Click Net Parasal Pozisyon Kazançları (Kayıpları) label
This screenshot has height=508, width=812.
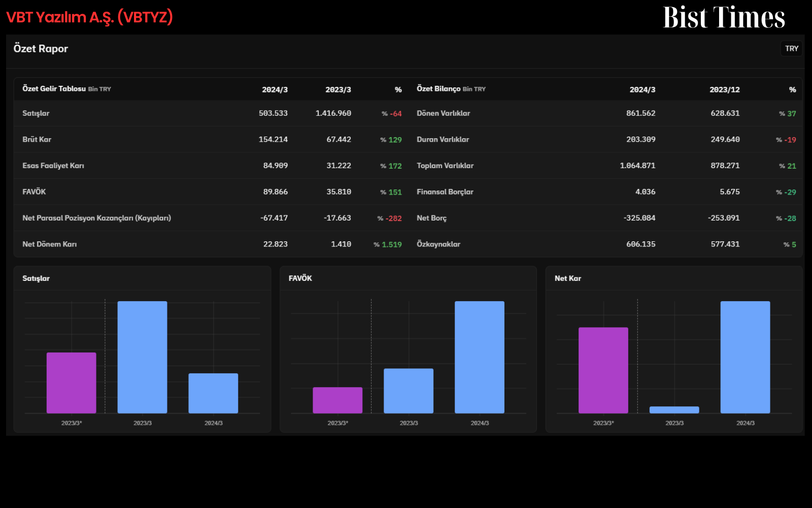[x=96, y=218]
